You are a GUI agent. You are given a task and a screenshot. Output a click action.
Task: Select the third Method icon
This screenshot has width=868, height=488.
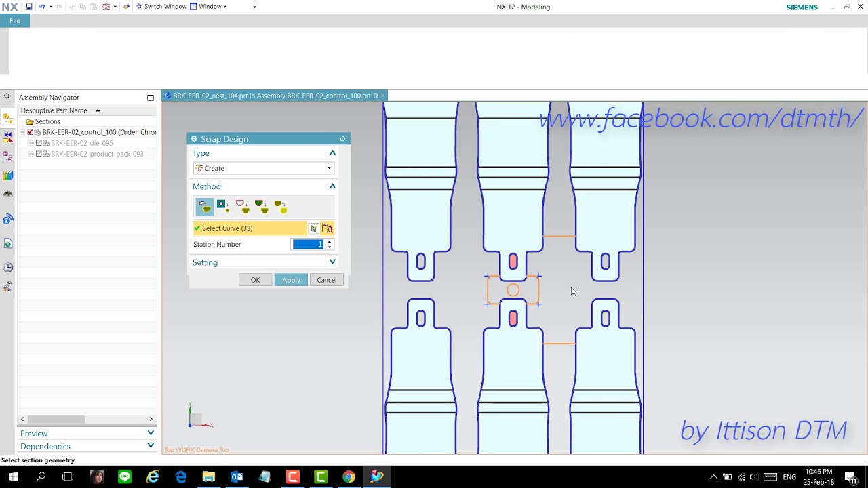(x=242, y=206)
